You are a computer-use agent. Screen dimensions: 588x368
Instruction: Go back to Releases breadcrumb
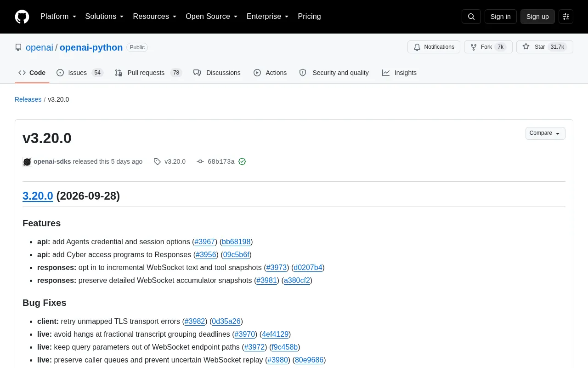click(x=28, y=99)
